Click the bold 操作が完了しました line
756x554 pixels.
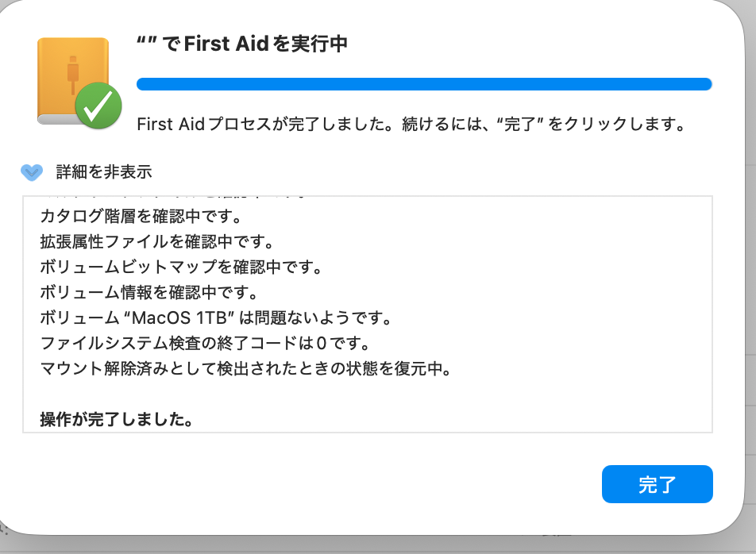click(117, 419)
